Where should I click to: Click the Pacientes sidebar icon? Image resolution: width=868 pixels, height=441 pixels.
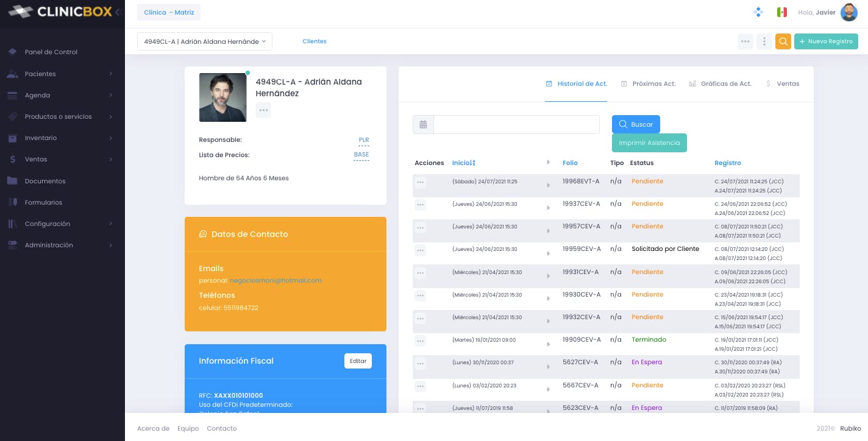tap(12, 74)
